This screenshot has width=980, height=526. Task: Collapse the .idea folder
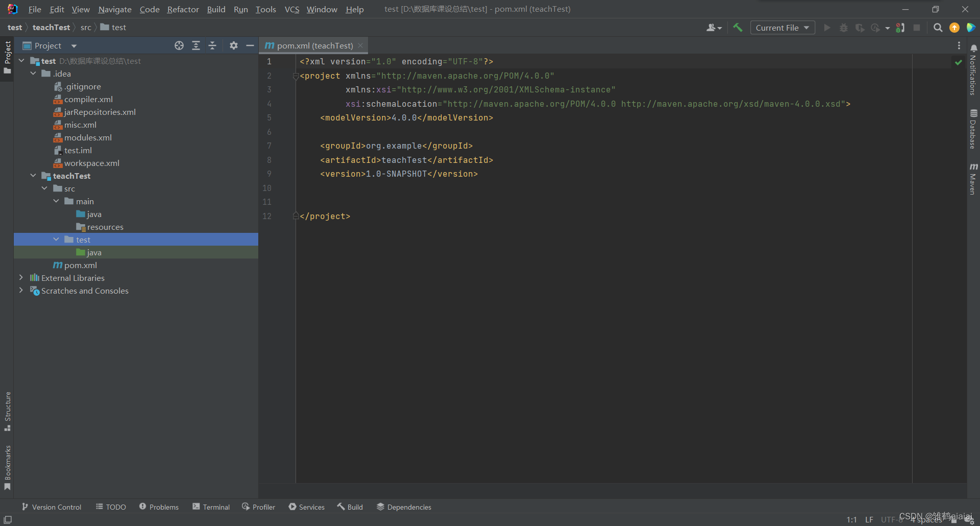coord(33,74)
